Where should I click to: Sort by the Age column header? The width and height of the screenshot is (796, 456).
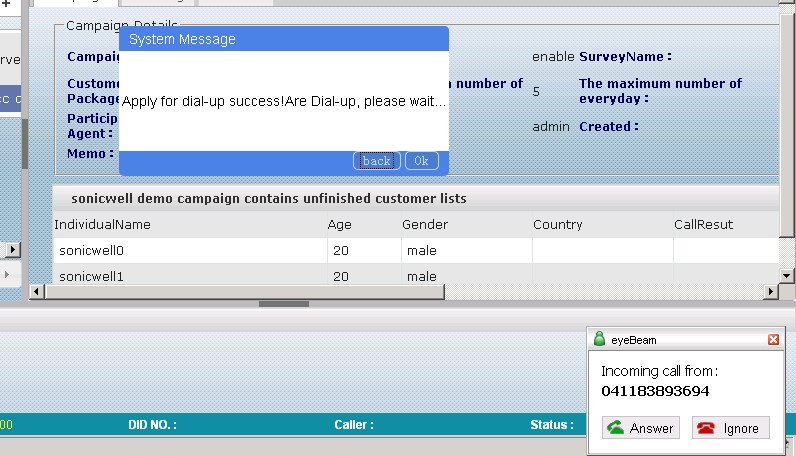coord(340,225)
